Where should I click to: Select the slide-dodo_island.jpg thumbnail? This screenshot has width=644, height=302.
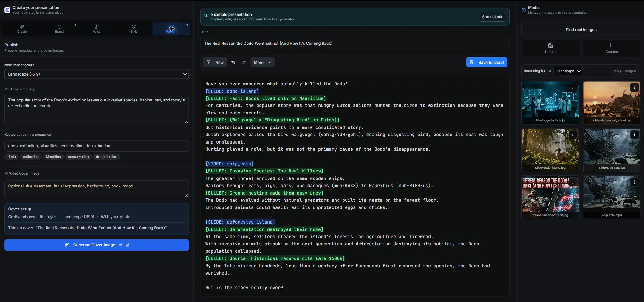point(550,150)
